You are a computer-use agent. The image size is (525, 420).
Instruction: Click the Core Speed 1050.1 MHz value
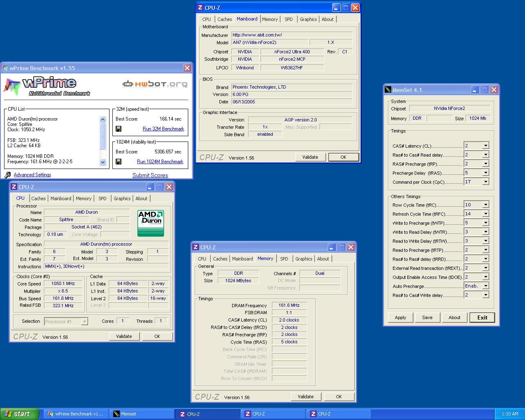pyautogui.click(x=63, y=283)
